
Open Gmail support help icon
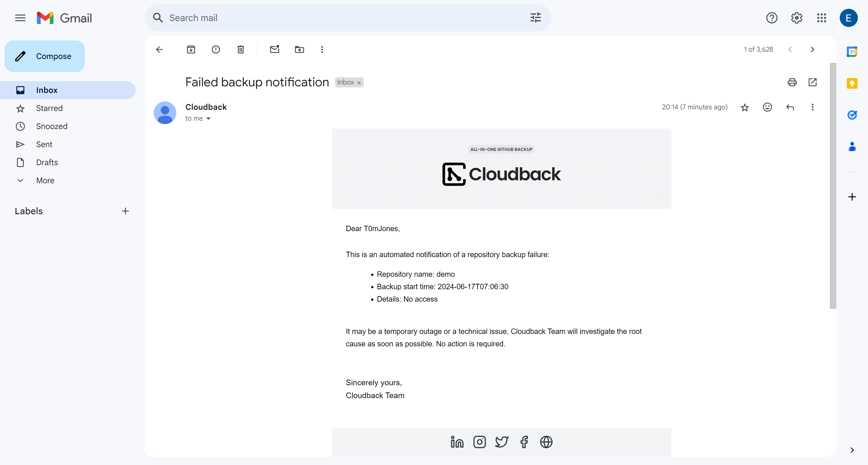[772, 18]
